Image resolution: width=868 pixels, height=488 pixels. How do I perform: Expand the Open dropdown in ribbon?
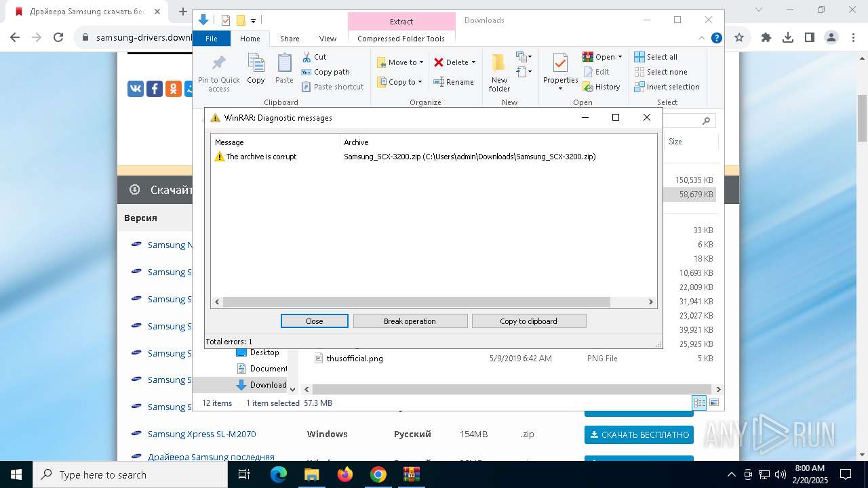click(x=602, y=57)
